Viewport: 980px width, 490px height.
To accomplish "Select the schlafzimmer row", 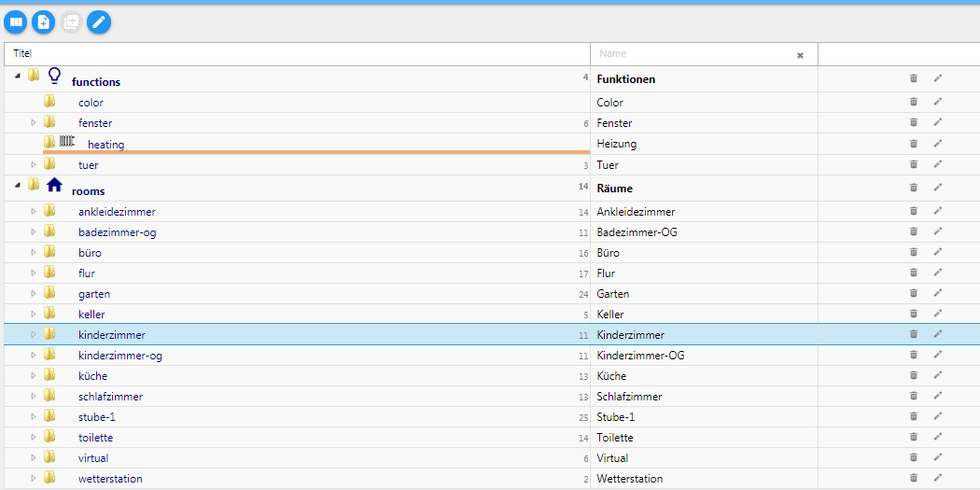I will [x=110, y=397].
